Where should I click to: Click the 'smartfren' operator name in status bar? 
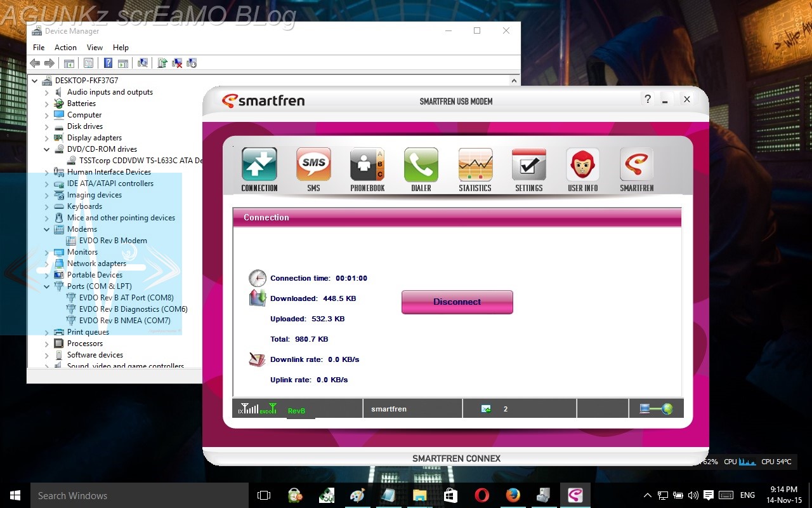(389, 409)
